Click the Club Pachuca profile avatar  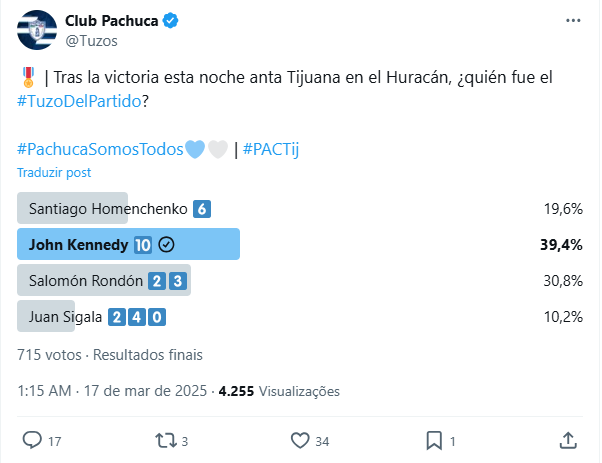(x=37, y=30)
